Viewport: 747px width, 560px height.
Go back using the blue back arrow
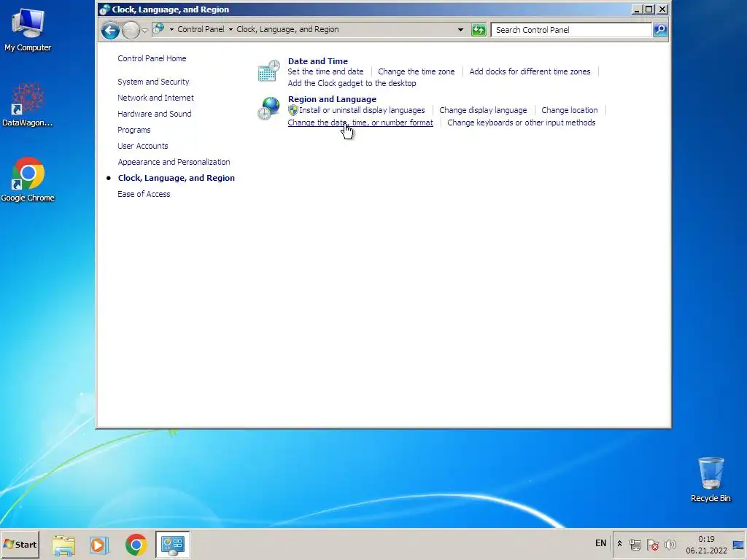pos(110,31)
